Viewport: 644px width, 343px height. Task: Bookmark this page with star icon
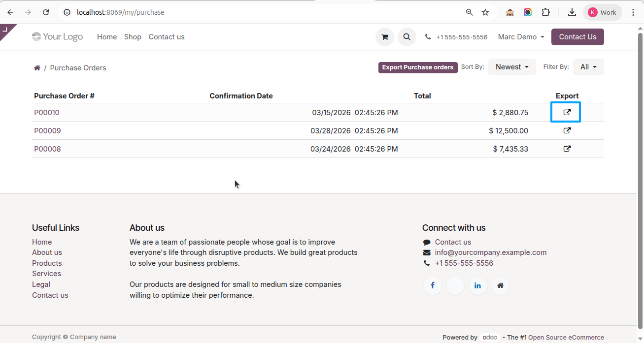(485, 12)
